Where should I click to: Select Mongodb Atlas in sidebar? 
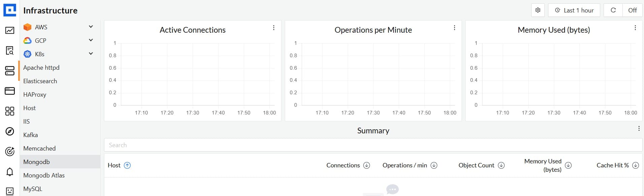[60, 175]
